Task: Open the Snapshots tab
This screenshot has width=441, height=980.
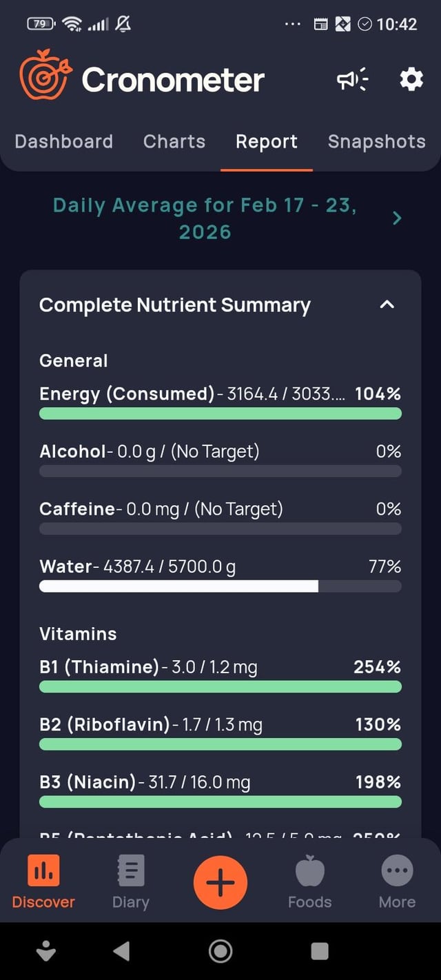Action: coord(376,142)
